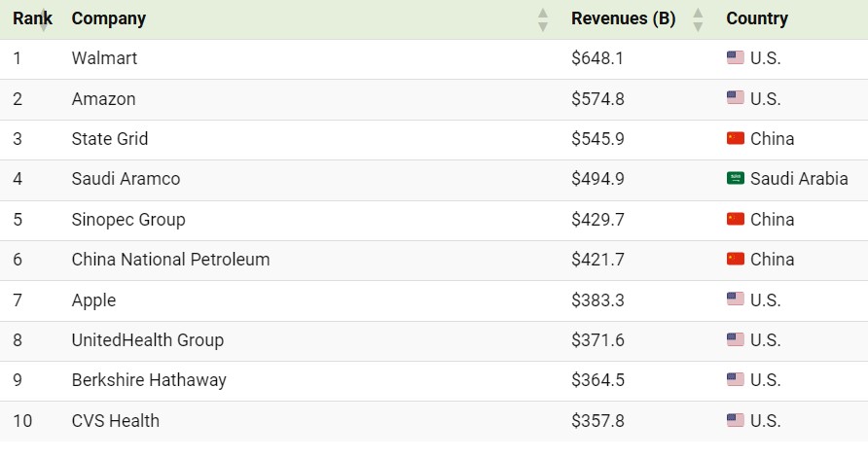Click the $383.3 revenue value
This screenshot has width=868, height=458.
(x=597, y=300)
